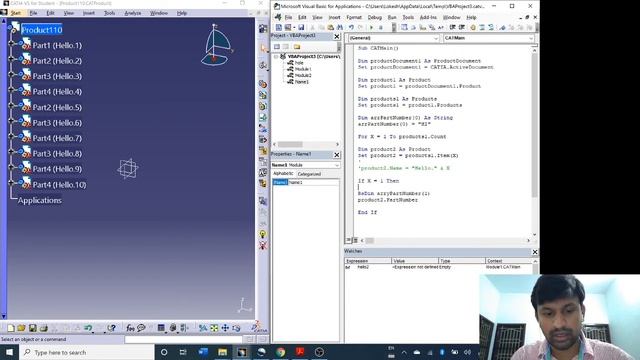Click the Undo arrow in CATIA bottom toolbar

click(88, 328)
